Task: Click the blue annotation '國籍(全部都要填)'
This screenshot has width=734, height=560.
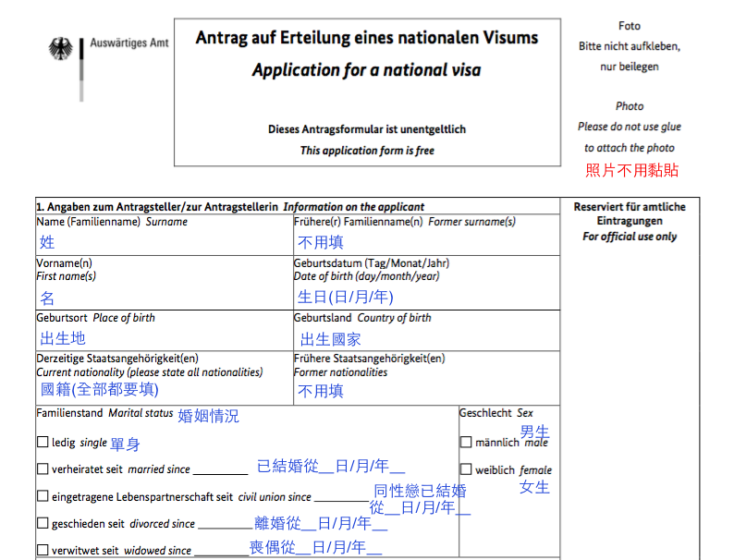Action: 100,389
